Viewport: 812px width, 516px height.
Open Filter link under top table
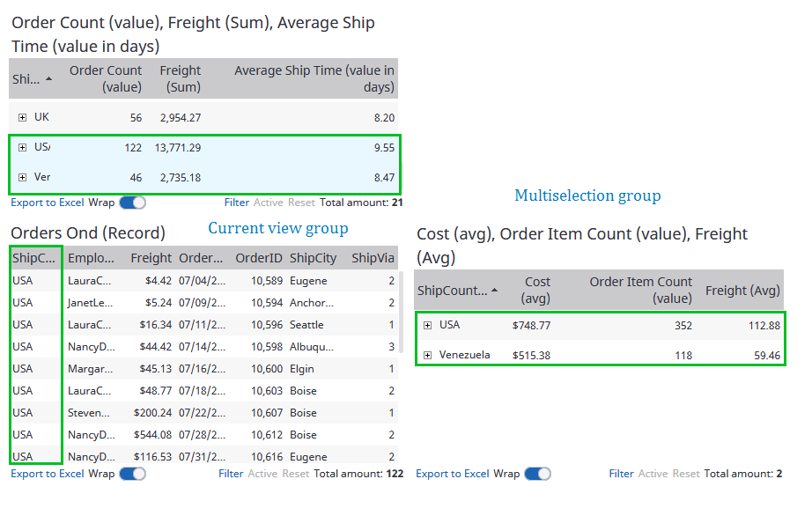point(237,203)
